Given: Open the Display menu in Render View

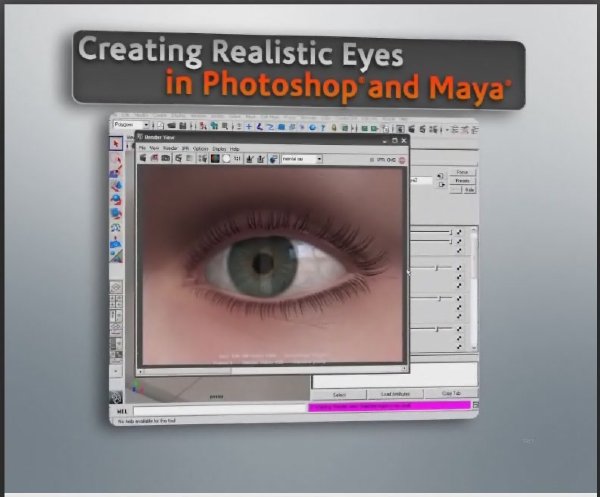Looking at the screenshot, I should click(219, 148).
